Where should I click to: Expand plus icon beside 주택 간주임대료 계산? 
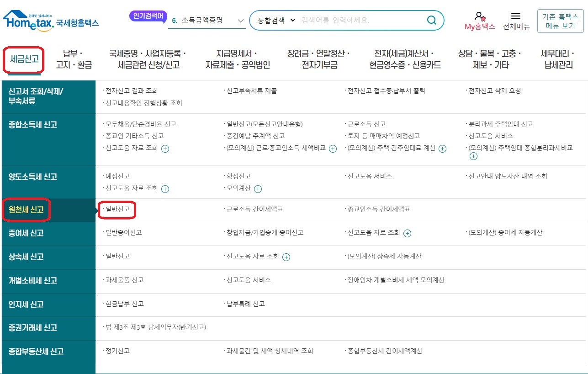coord(442,149)
